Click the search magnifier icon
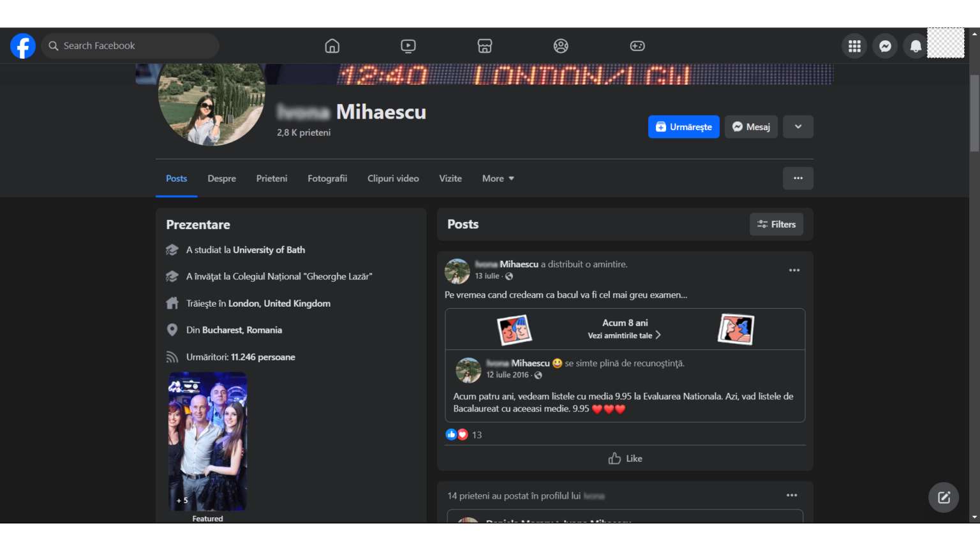This screenshot has width=980, height=551. pyautogui.click(x=54, y=46)
